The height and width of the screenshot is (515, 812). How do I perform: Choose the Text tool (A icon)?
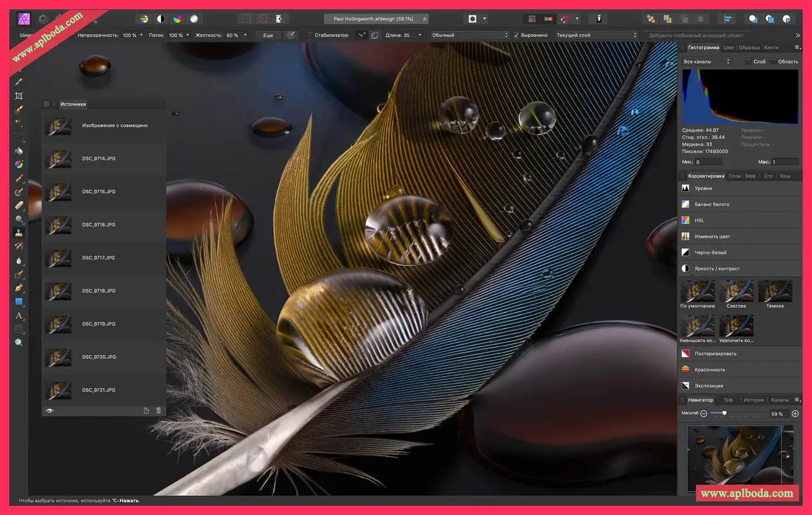coord(19,315)
